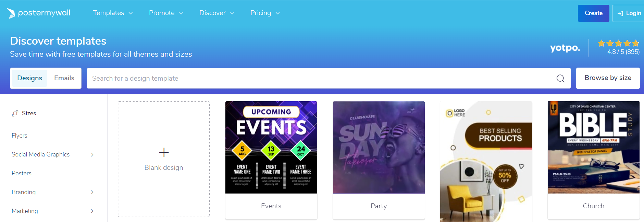644x222 pixels.
Task: Click the login arrow icon
Action: (620, 13)
